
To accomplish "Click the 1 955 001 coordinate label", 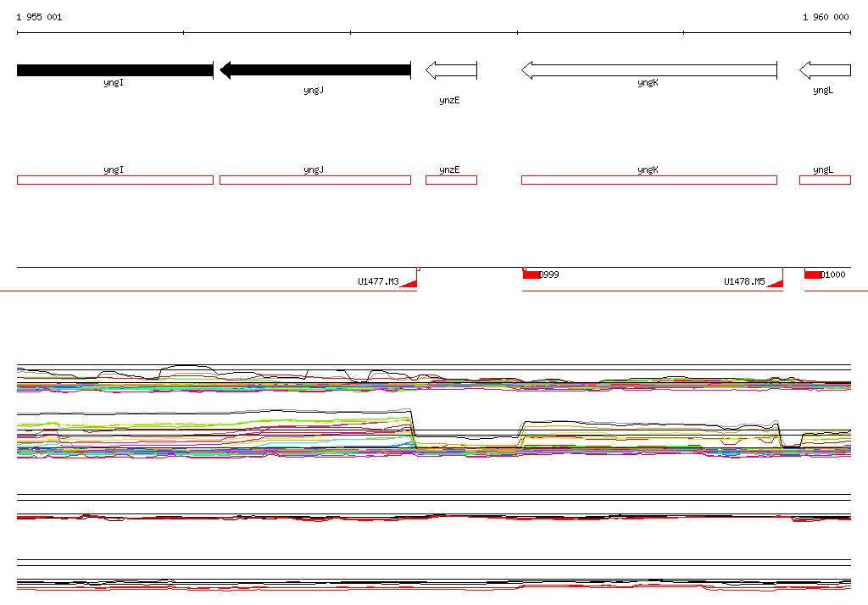I will [39, 17].
